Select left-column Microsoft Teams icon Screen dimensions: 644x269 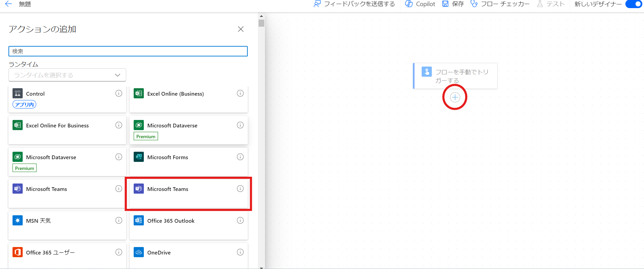pos(18,189)
